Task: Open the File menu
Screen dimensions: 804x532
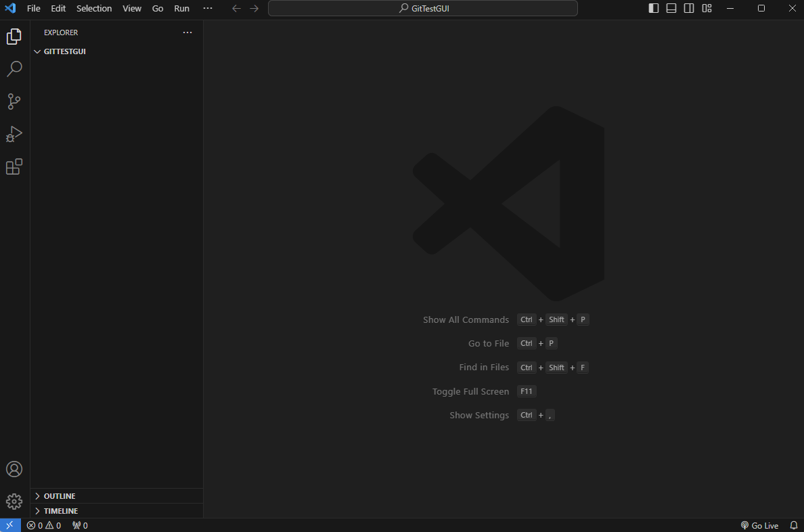Action: pyautogui.click(x=34, y=8)
